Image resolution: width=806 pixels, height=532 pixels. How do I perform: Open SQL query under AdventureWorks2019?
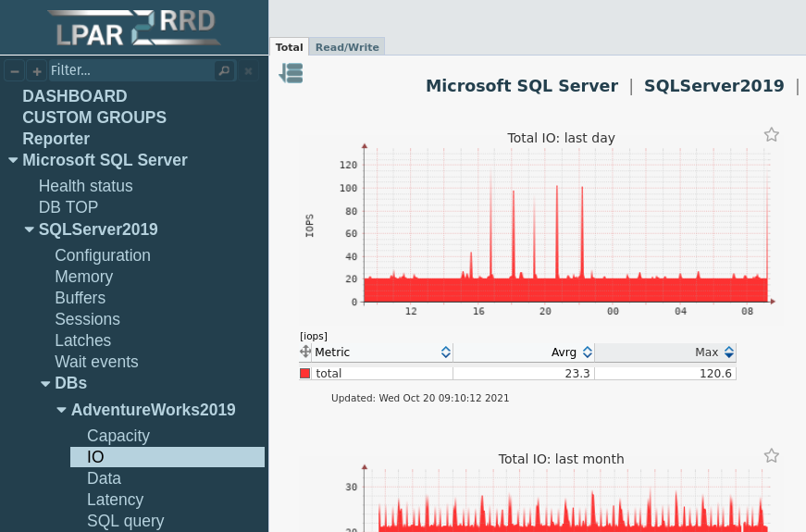(x=126, y=521)
